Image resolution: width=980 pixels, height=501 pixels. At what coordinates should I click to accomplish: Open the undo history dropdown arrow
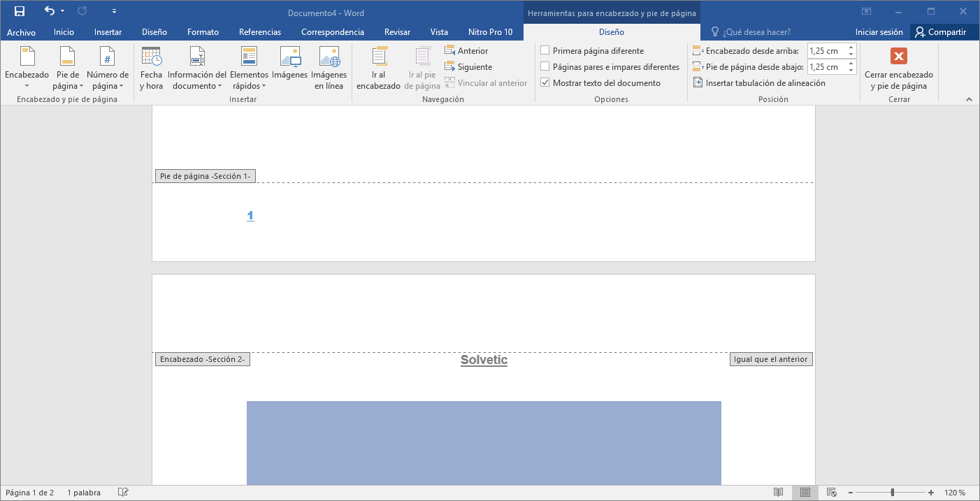62,11
